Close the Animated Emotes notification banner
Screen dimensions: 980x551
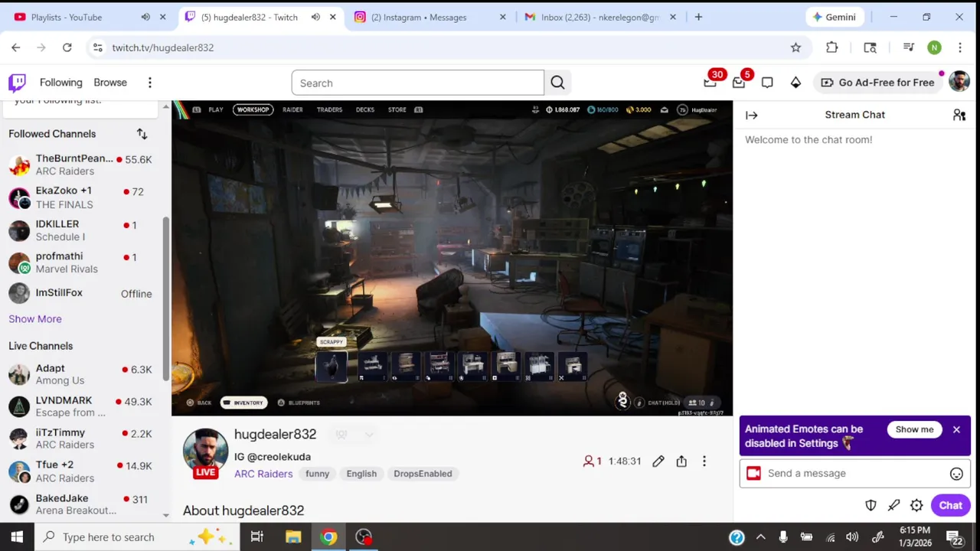tap(956, 429)
